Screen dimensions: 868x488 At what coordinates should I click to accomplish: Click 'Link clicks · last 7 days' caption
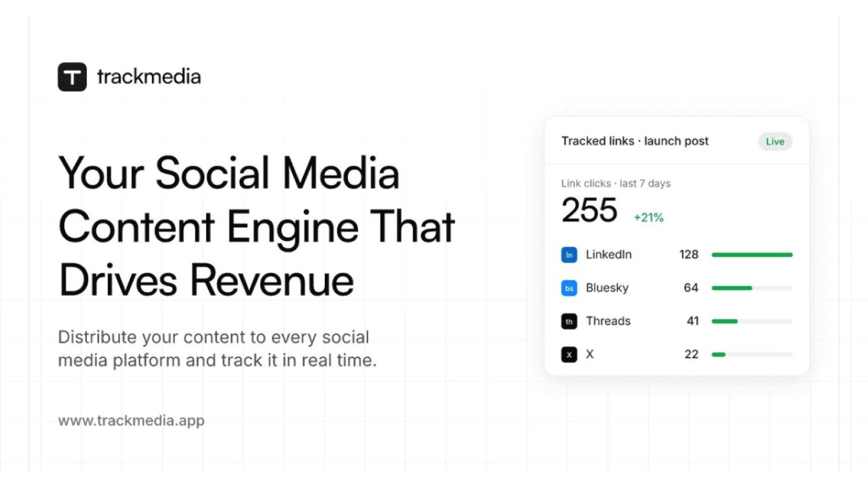[x=616, y=183]
